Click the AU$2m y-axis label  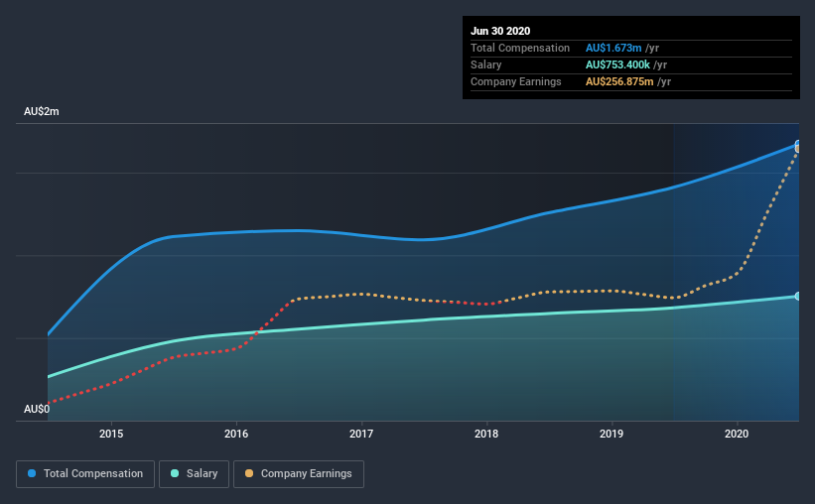pos(42,112)
